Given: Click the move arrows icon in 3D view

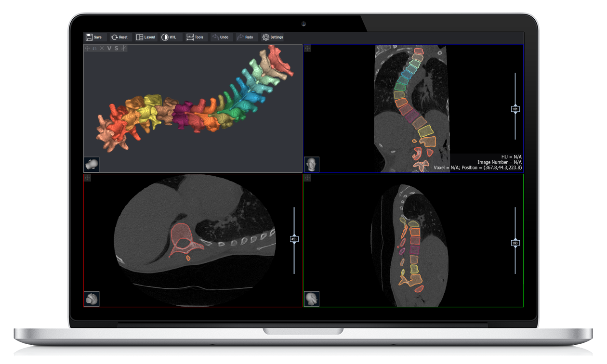Looking at the screenshot, I should (87, 48).
